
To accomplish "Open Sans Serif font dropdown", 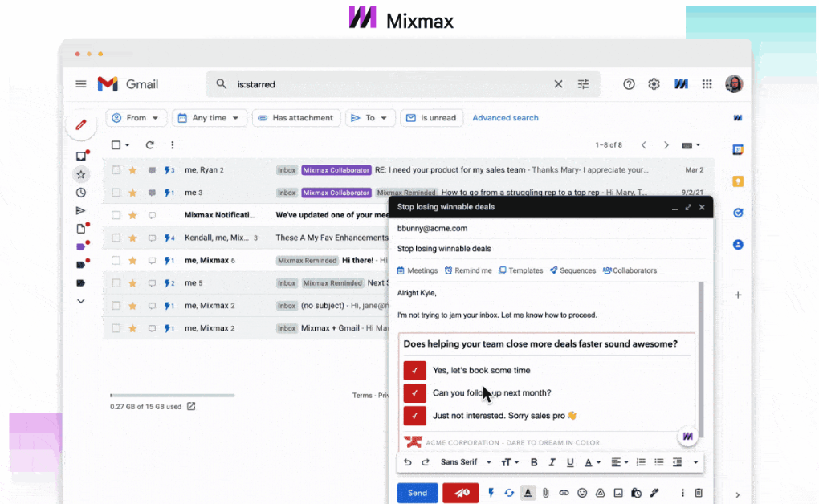I will (x=466, y=462).
